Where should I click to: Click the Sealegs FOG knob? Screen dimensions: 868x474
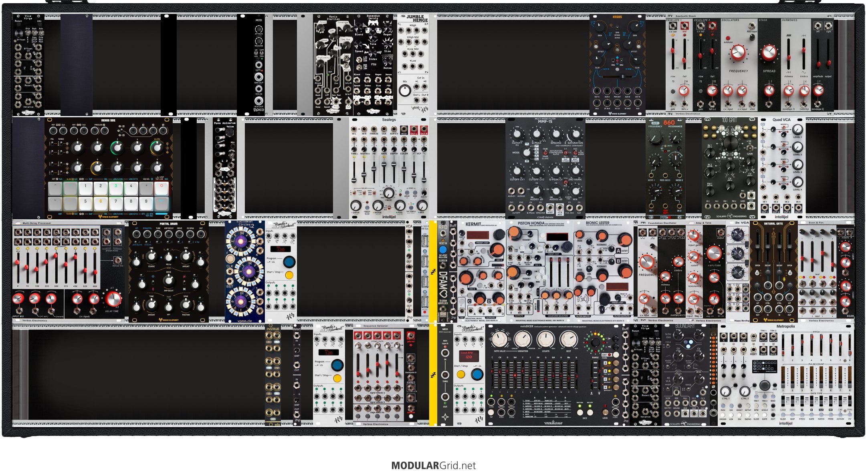coord(399,205)
